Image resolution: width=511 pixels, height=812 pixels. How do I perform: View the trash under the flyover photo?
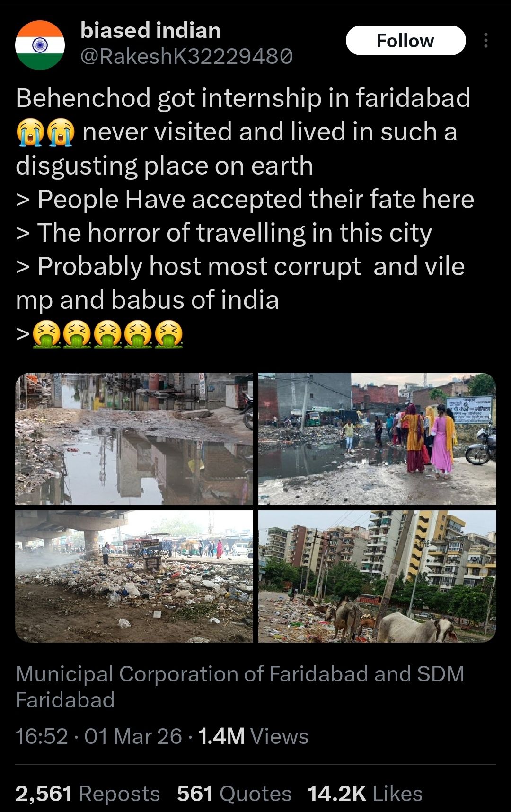point(134,576)
